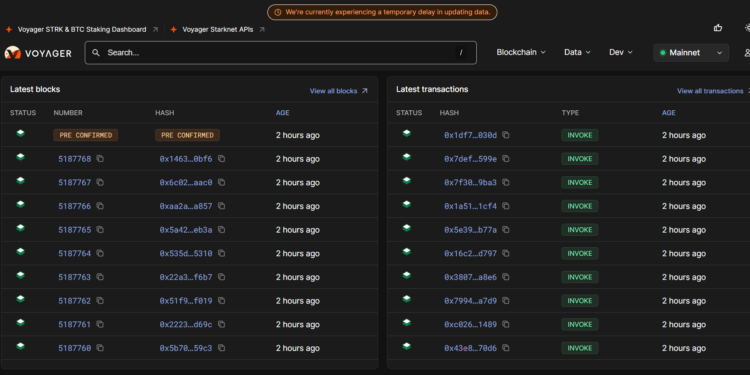Viewport: 750px width, 375px height.
Task: Copy transaction hash 0x43e8...70d6
Action: [506, 348]
